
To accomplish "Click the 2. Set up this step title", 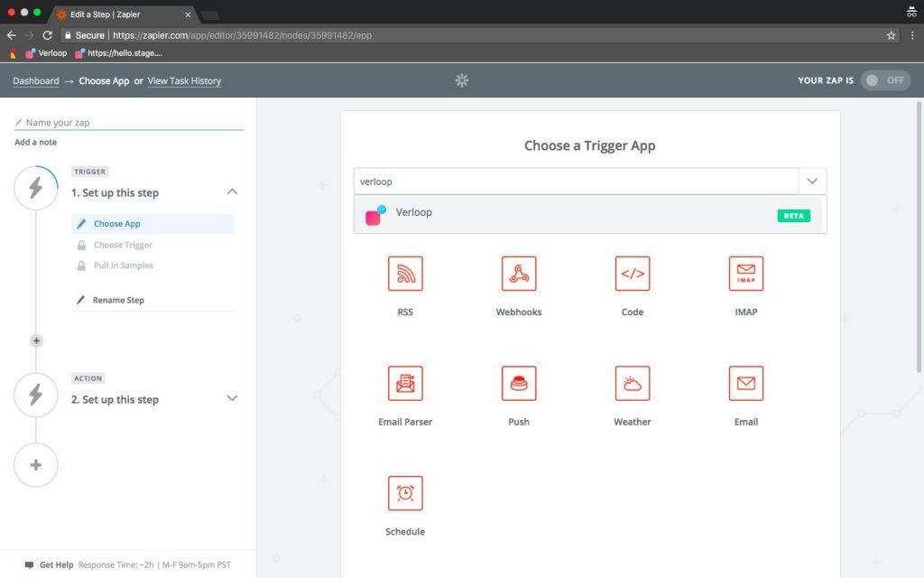I will (115, 399).
